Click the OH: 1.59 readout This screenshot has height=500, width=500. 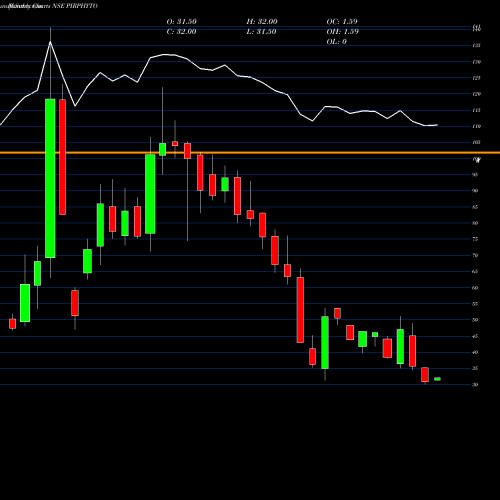point(343,32)
